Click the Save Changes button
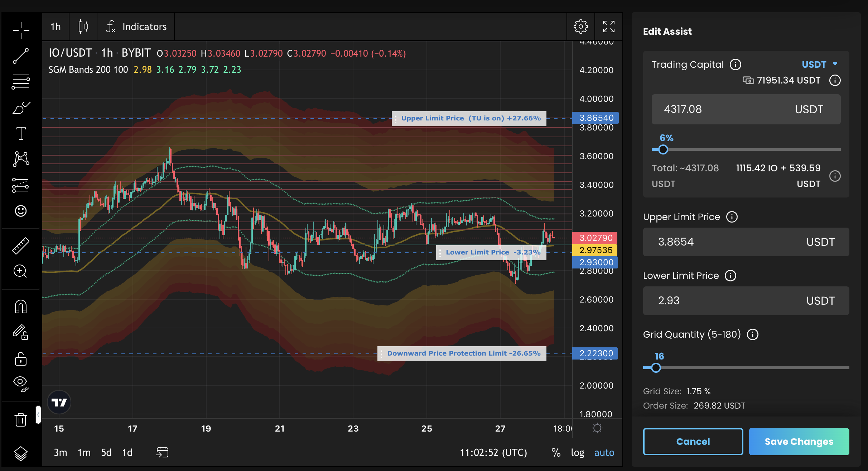This screenshot has width=868, height=471. pos(799,442)
